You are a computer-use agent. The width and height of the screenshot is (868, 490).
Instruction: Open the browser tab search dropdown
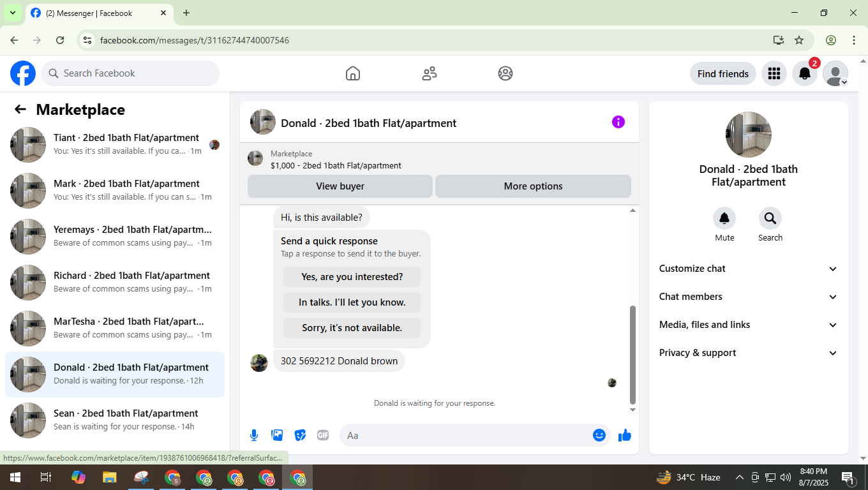[12, 13]
